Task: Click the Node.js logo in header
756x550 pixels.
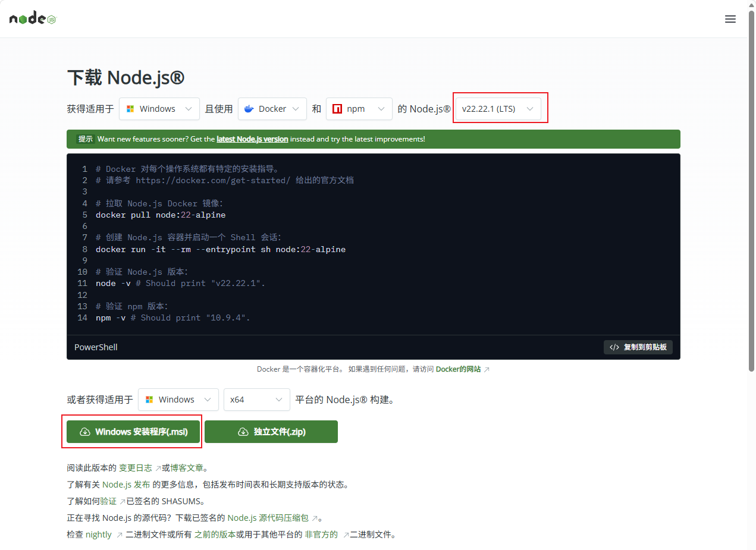Action: (x=33, y=19)
